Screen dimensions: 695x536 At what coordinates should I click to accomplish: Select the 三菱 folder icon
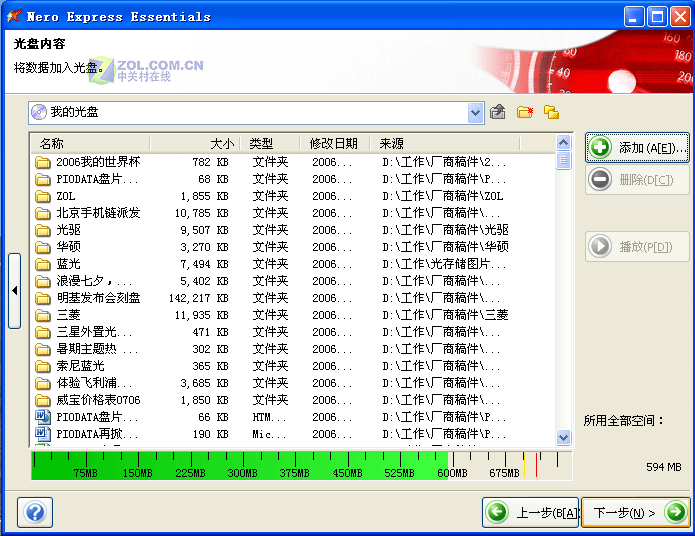[x=43, y=315]
